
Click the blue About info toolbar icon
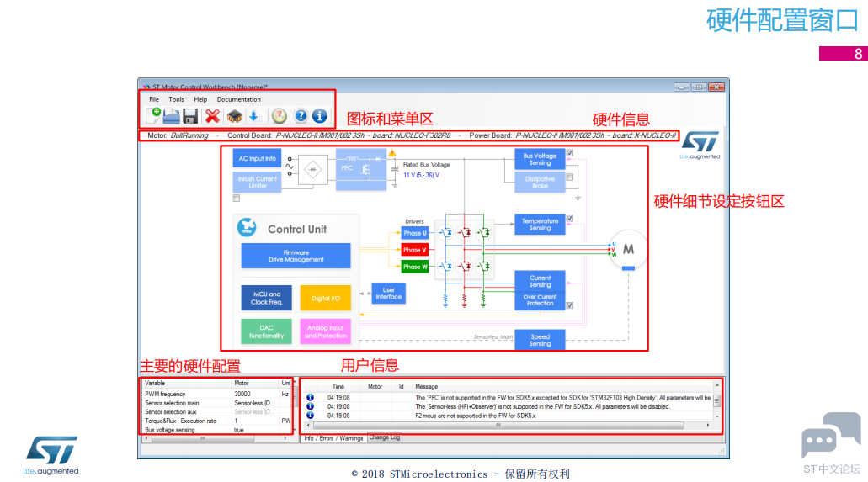click(x=319, y=115)
